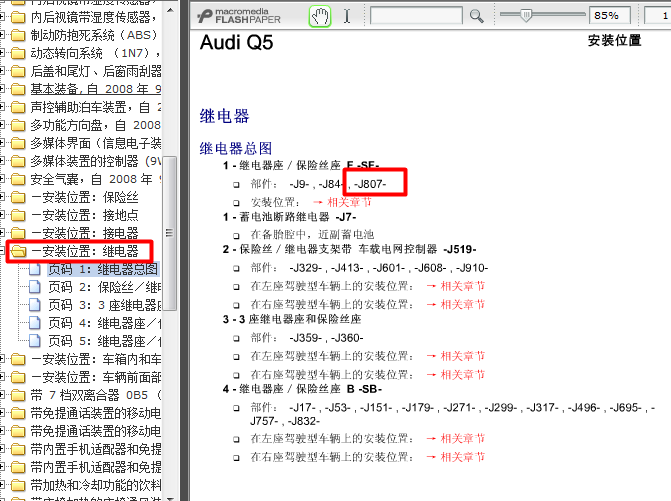Open folder 多媒体界面（信息电子装
The image size is (671, 501).
pos(96,143)
